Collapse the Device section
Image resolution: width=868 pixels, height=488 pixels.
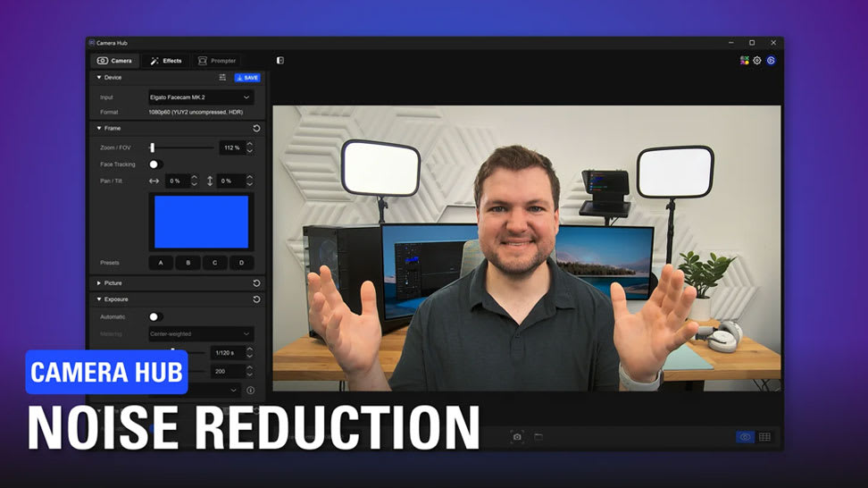pyautogui.click(x=99, y=78)
